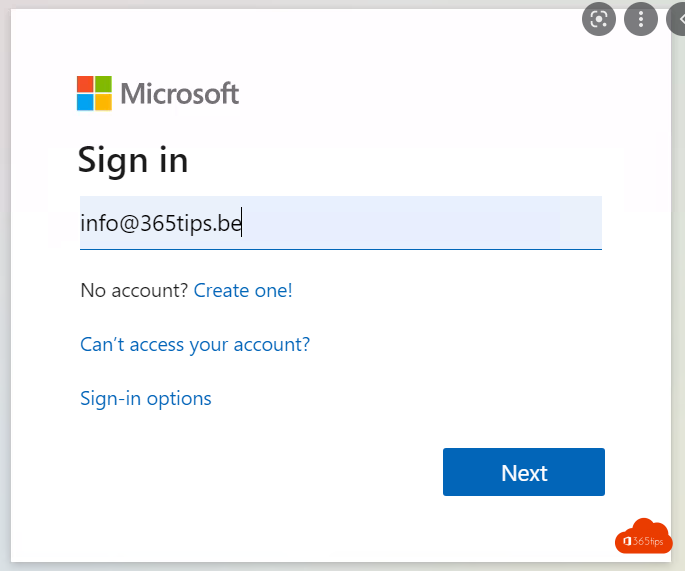Click the "365tips" text in orange cloud
The height and width of the screenshot is (571, 685).
pos(649,541)
